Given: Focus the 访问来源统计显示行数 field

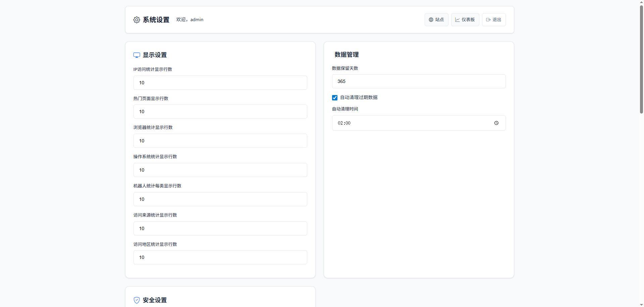Looking at the screenshot, I should tap(220, 228).
